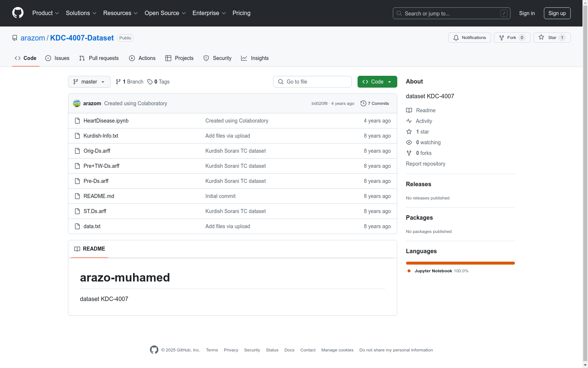
Task: Click the book icon next to Readme
Action: pyautogui.click(x=409, y=110)
